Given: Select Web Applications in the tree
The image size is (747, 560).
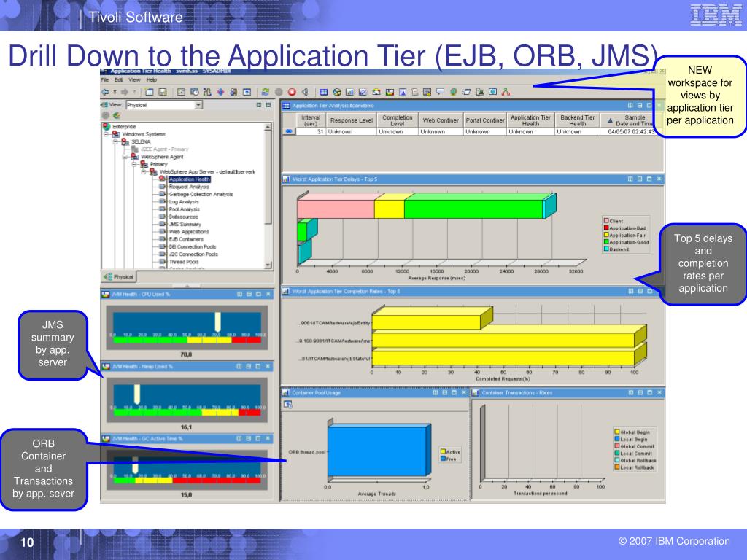Looking at the screenshot, I should pos(189,232).
